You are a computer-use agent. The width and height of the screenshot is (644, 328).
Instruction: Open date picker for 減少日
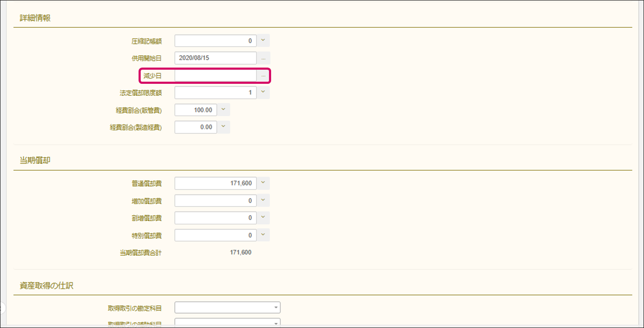tap(263, 76)
